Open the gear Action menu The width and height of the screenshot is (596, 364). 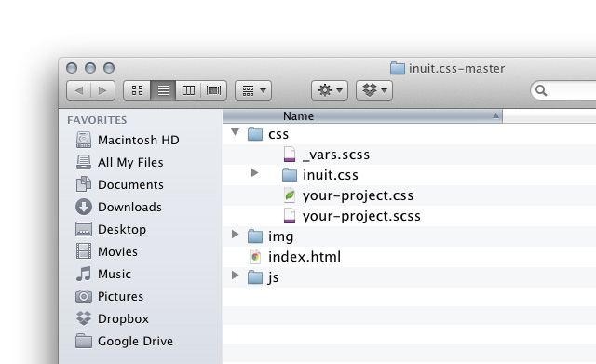pyautogui.click(x=330, y=90)
